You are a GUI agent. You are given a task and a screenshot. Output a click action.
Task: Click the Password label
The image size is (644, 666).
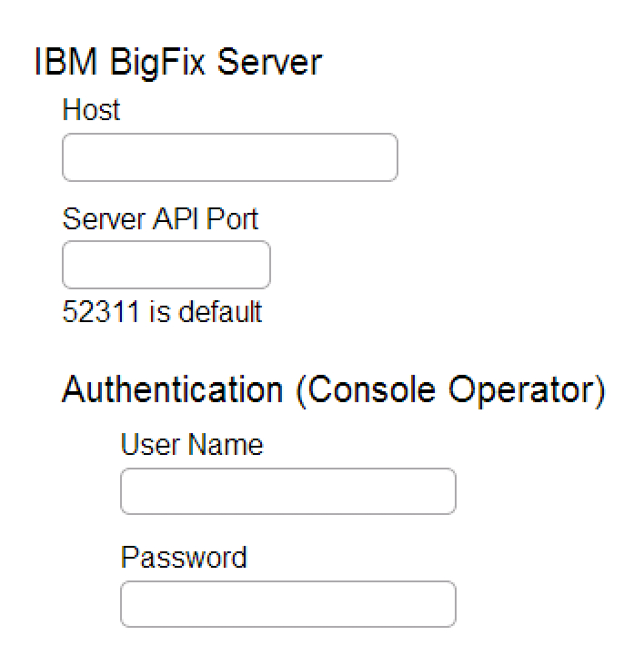point(184,557)
